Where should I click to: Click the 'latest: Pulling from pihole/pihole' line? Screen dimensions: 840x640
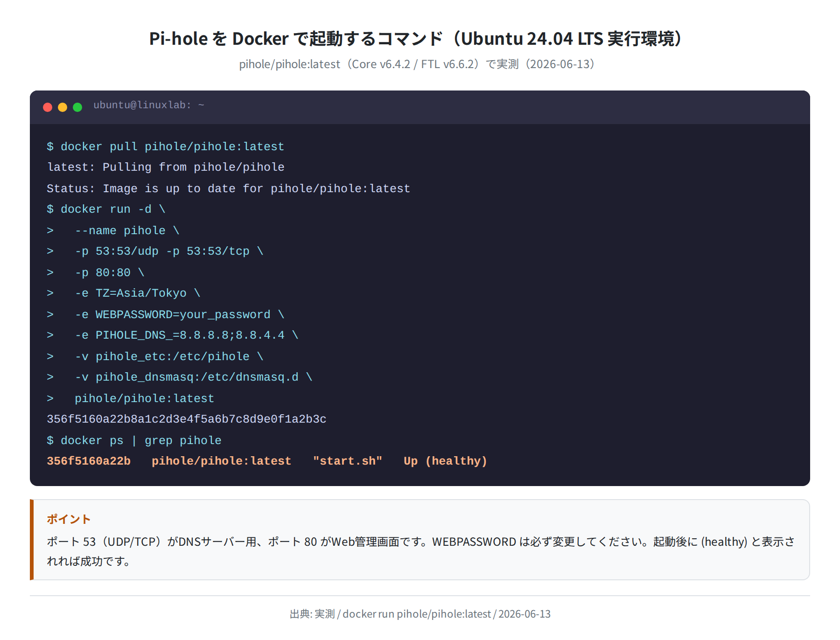[166, 167]
